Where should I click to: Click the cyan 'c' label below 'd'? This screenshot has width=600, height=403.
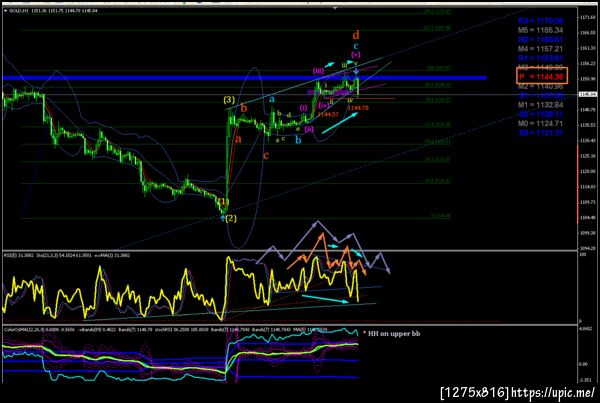(x=356, y=46)
